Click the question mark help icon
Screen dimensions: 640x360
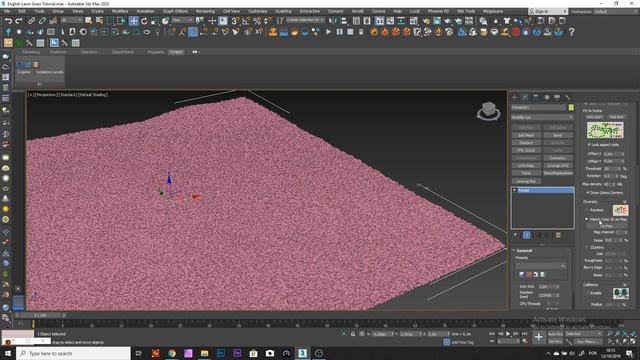click(x=571, y=32)
